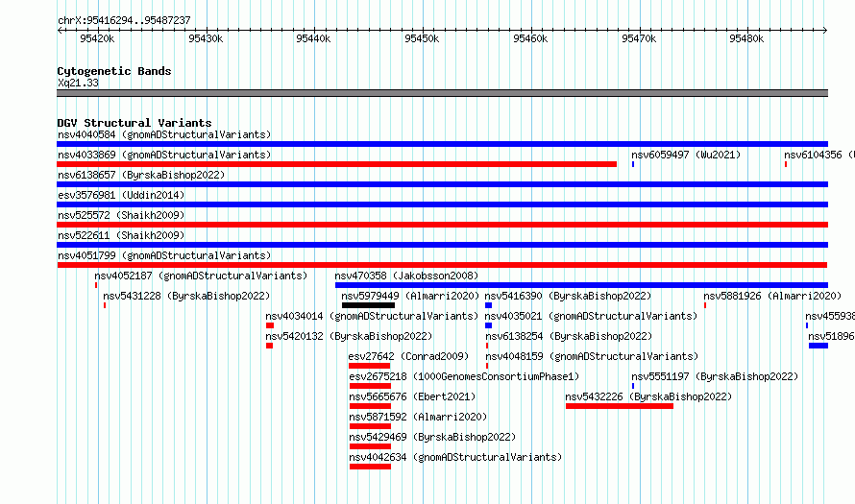Open nsv4042634 gnomAD variant
Image resolution: width=855 pixels, height=504 pixels.
point(455,457)
